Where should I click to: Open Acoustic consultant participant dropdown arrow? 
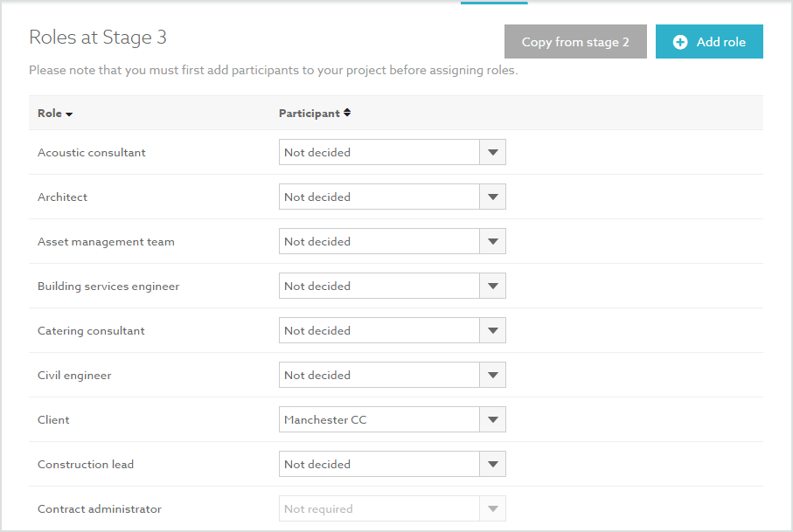[492, 152]
